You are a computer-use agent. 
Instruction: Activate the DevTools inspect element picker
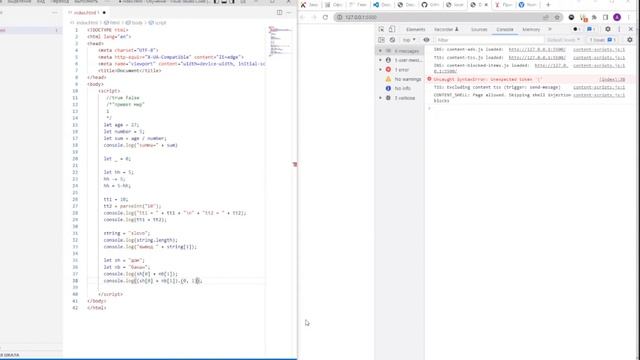click(x=381, y=29)
